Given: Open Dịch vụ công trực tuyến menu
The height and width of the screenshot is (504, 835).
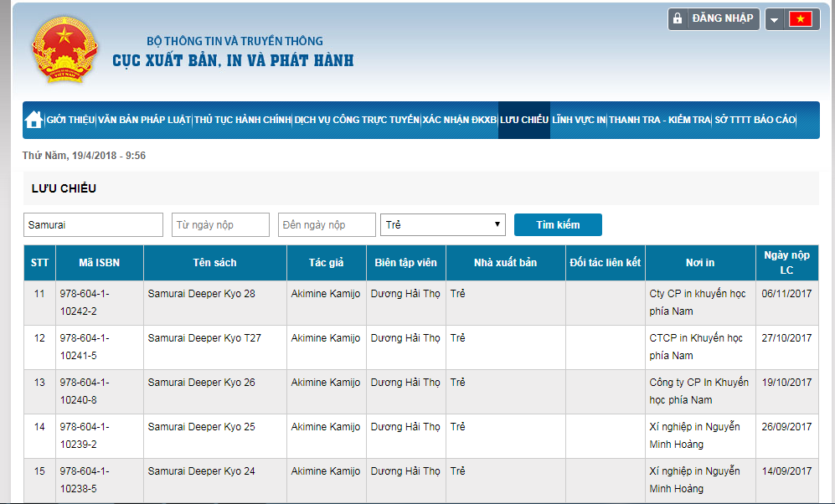Looking at the screenshot, I should (357, 120).
